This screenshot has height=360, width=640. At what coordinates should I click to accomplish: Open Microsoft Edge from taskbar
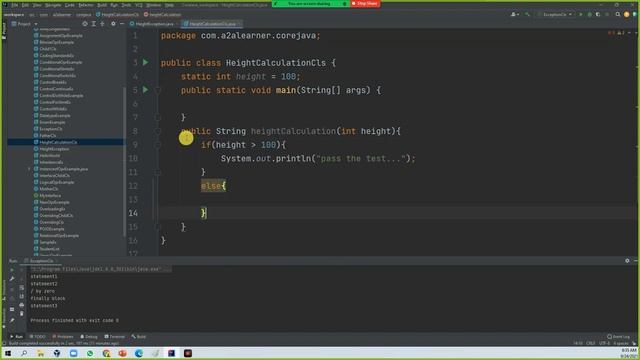(139, 353)
